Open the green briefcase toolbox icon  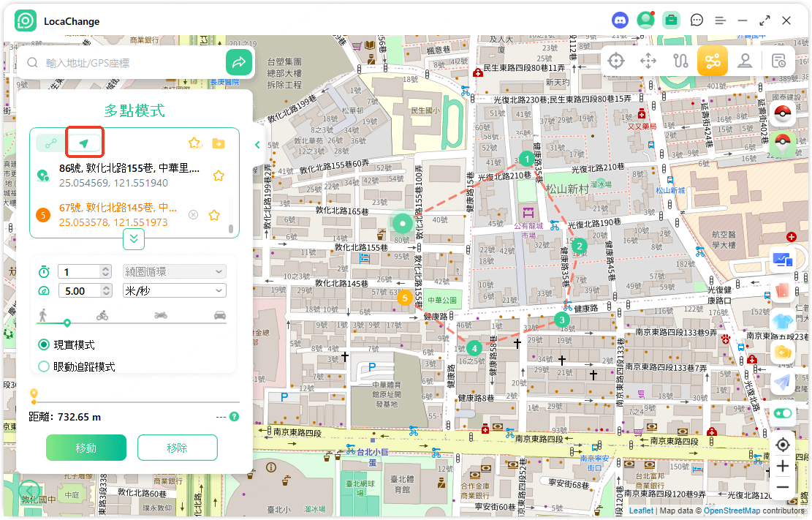[671, 20]
